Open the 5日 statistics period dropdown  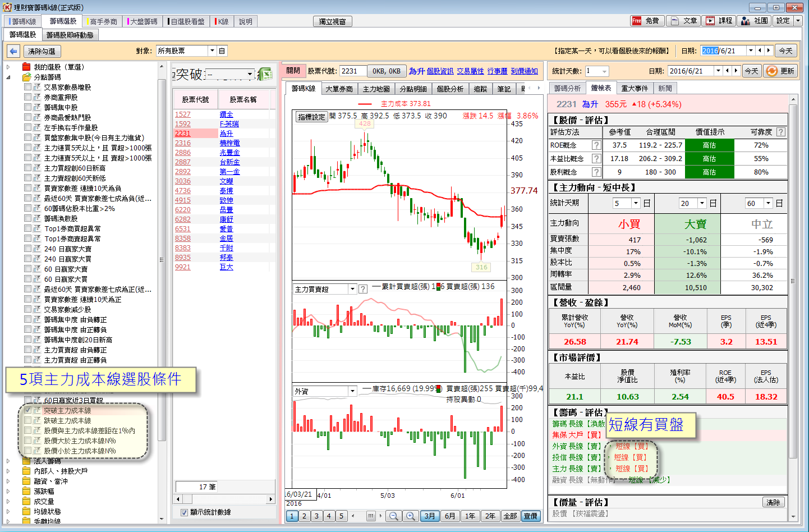click(x=636, y=203)
